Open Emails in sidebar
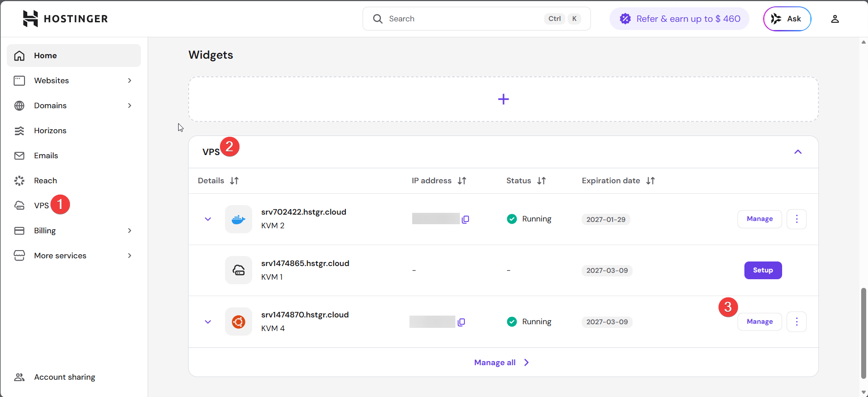This screenshot has width=868, height=397. 74,156
